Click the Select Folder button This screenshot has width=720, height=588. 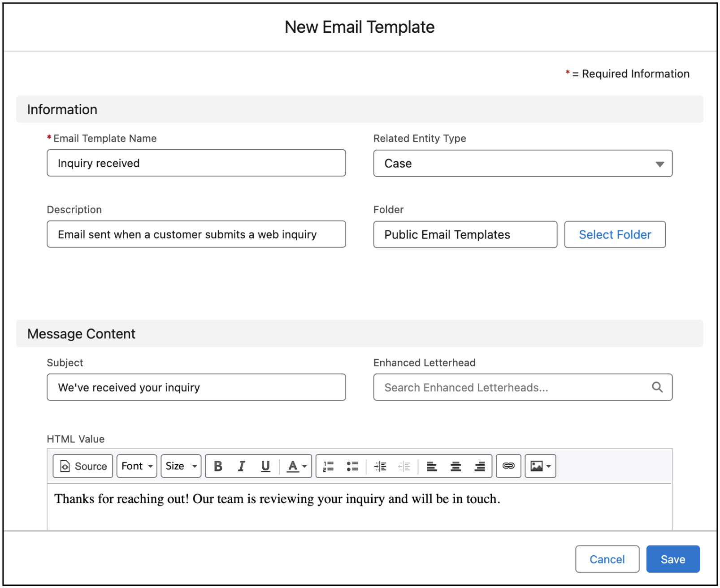(615, 234)
